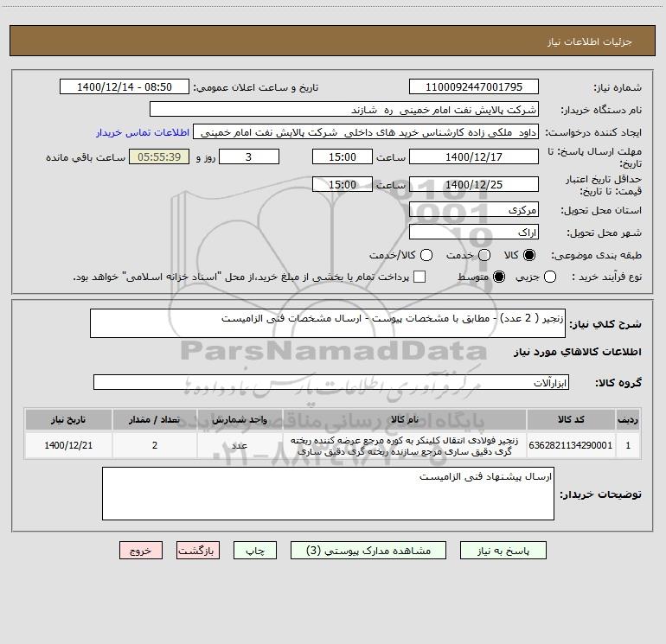The height and width of the screenshot is (644, 666).
Task: Click the شرح کلی نیاز text area
Action: [x=328, y=323]
